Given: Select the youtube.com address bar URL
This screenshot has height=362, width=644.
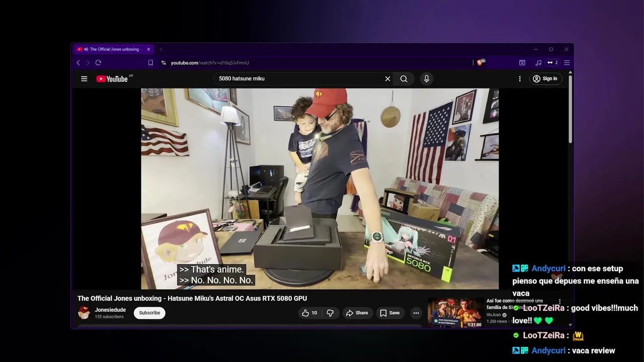Looking at the screenshot, I should pos(210,63).
